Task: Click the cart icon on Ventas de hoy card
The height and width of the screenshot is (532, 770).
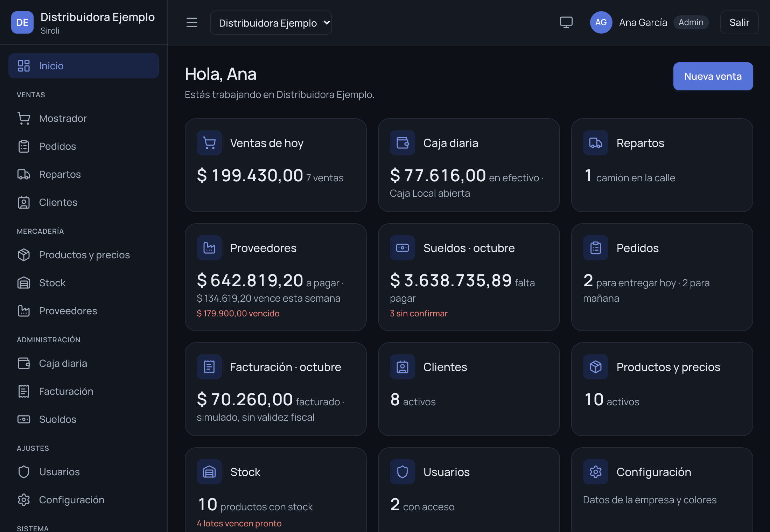Action: click(x=209, y=143)
